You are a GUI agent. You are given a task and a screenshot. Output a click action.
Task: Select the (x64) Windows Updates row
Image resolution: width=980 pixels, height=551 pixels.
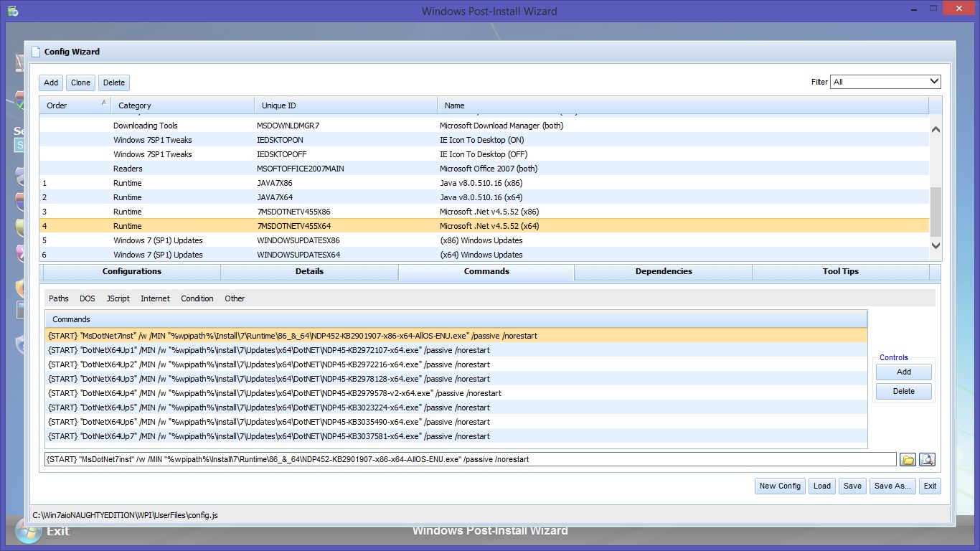coord(484,255)
